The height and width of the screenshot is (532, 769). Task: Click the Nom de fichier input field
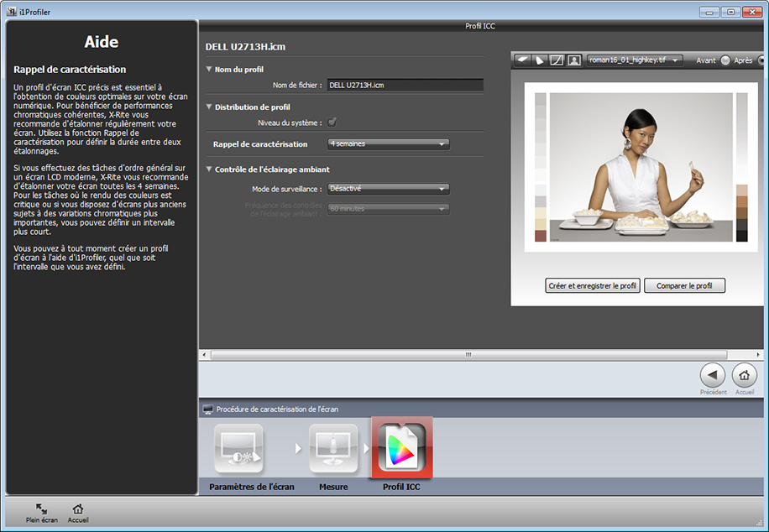[405, 86]
